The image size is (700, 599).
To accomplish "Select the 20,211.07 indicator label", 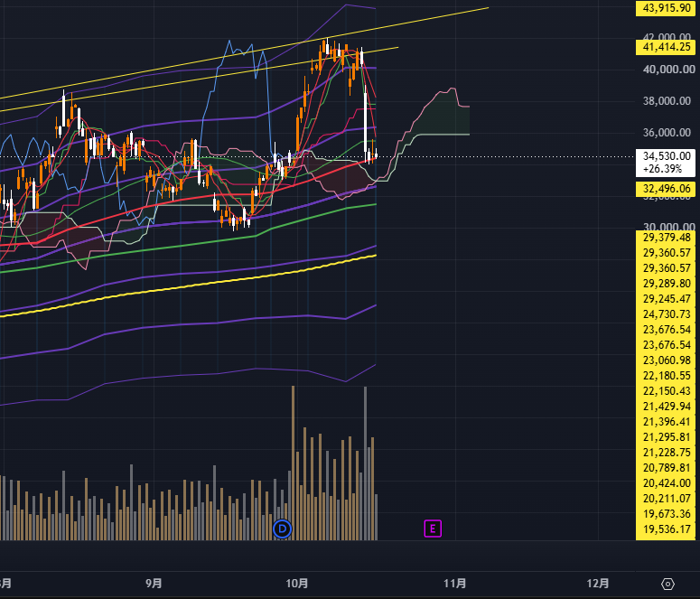I will click(665, 499).
